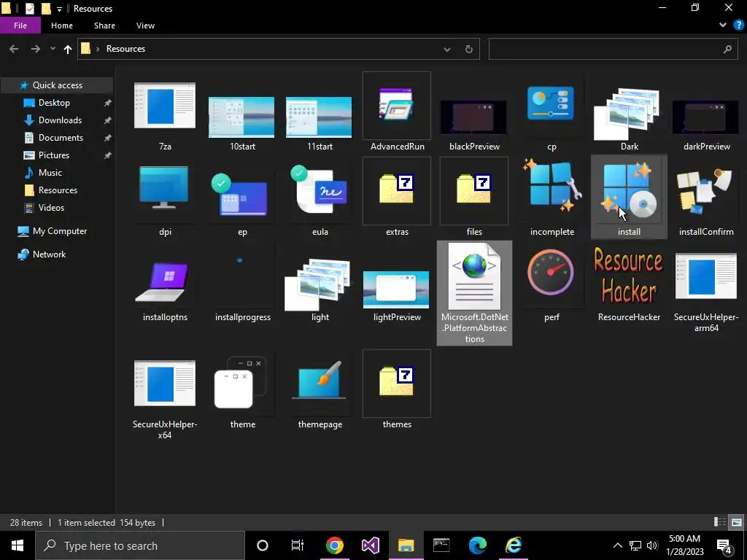Open Pictures in navigation pane
The width and height of the screenshot is (747, 560).
coord(53,155)
